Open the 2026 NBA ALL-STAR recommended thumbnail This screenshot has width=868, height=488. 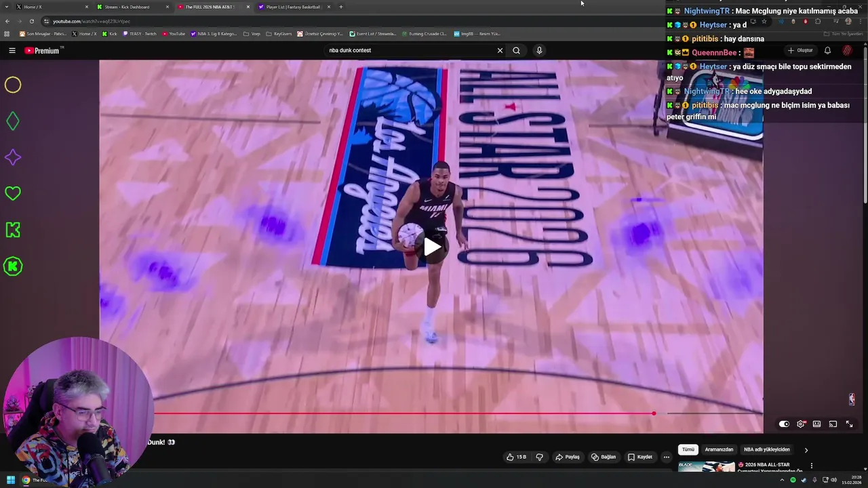[x=707, y=467]
